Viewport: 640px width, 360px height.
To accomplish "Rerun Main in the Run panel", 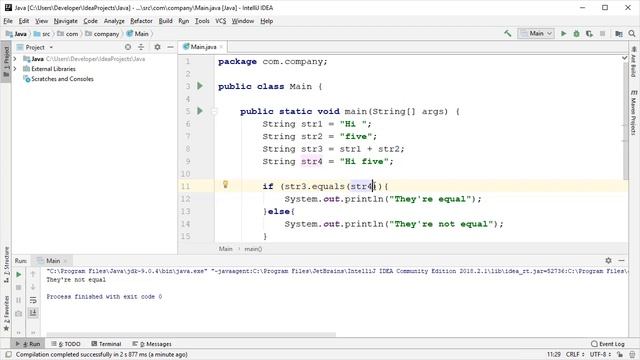I will [18, 275].
